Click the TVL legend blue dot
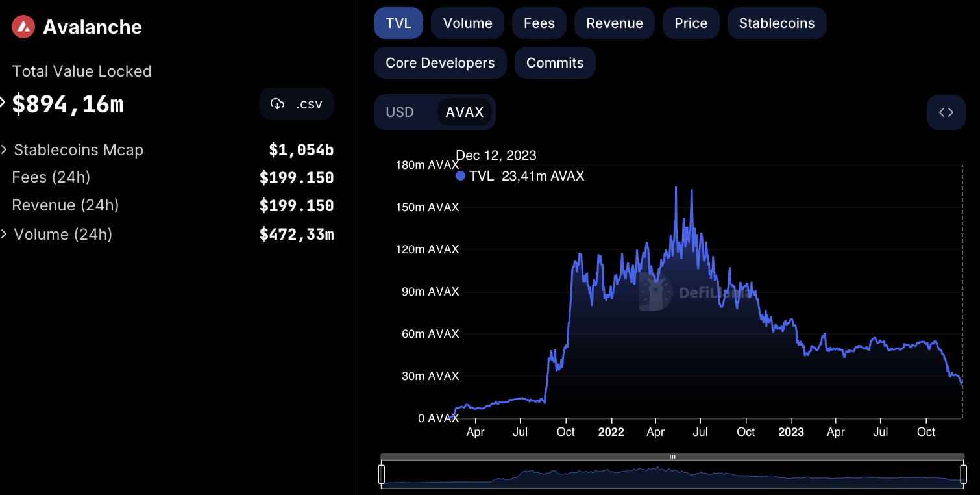Screen dimensions: 980x495 (x=461, y=176)
